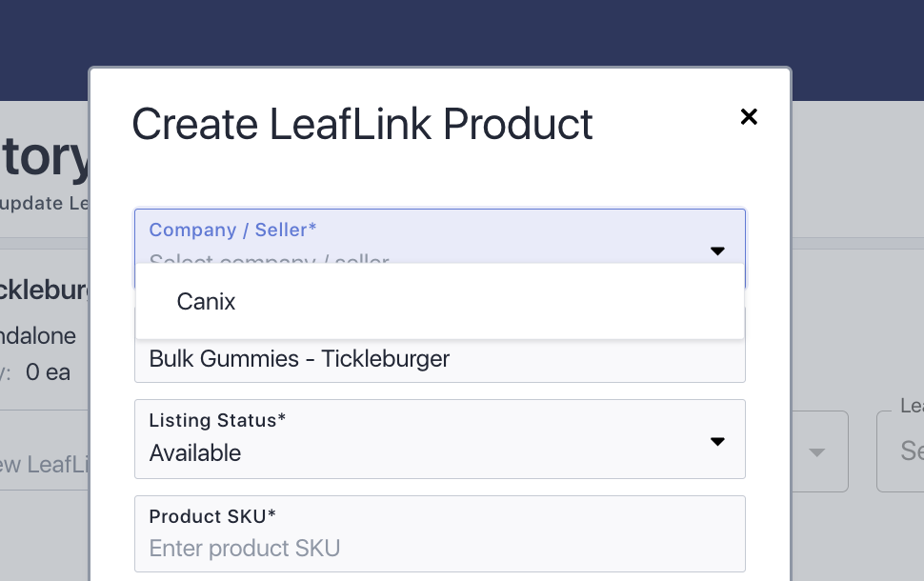Select Canix from the company list

206,302
